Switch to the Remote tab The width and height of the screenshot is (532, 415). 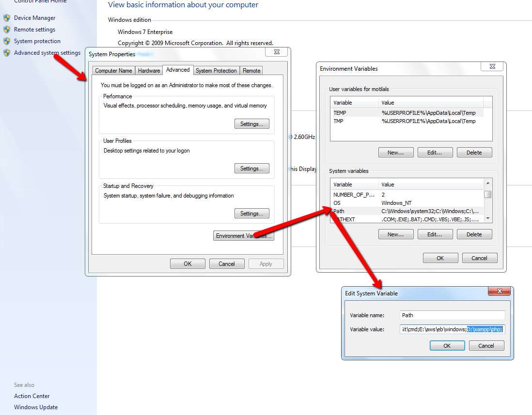pyautogui.click(x=251, y=70)
